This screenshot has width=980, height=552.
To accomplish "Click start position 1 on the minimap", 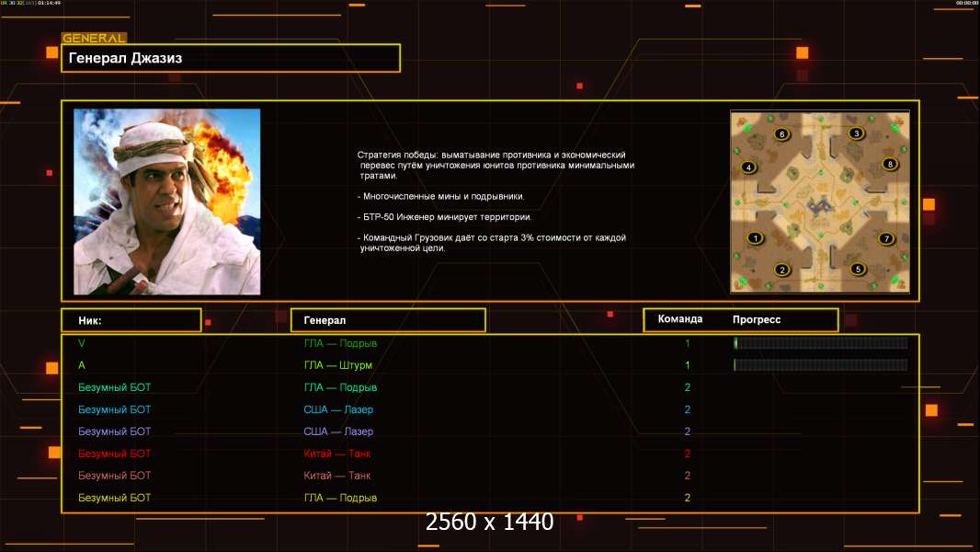I will pos(756,238).
